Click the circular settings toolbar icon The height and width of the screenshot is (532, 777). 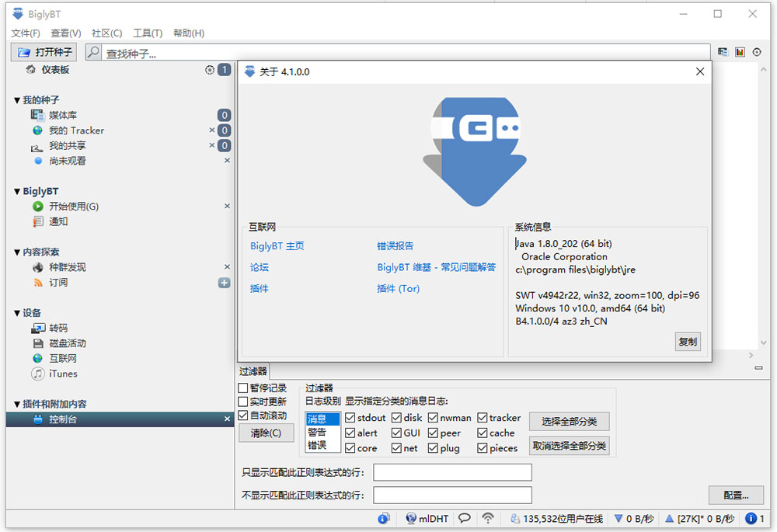click(x=757, y=52)
